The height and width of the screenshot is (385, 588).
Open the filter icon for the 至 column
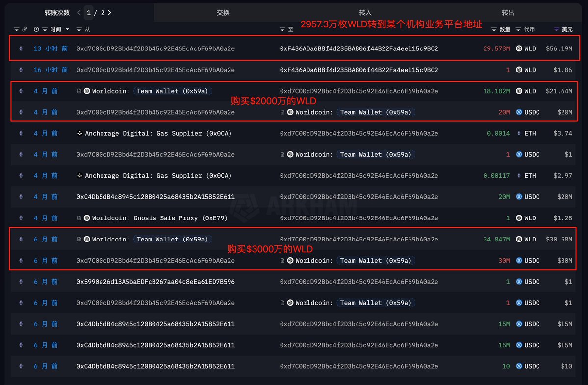282,29
